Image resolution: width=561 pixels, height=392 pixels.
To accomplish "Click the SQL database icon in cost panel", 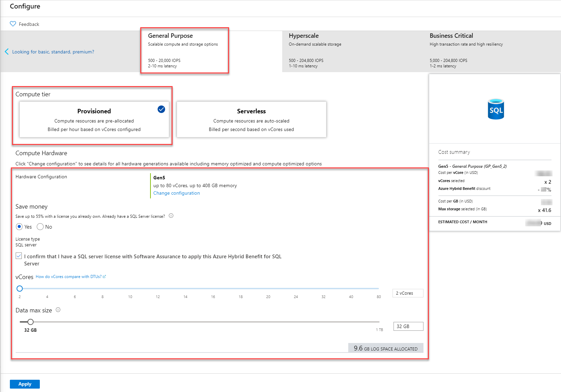I will pos(496,109).
